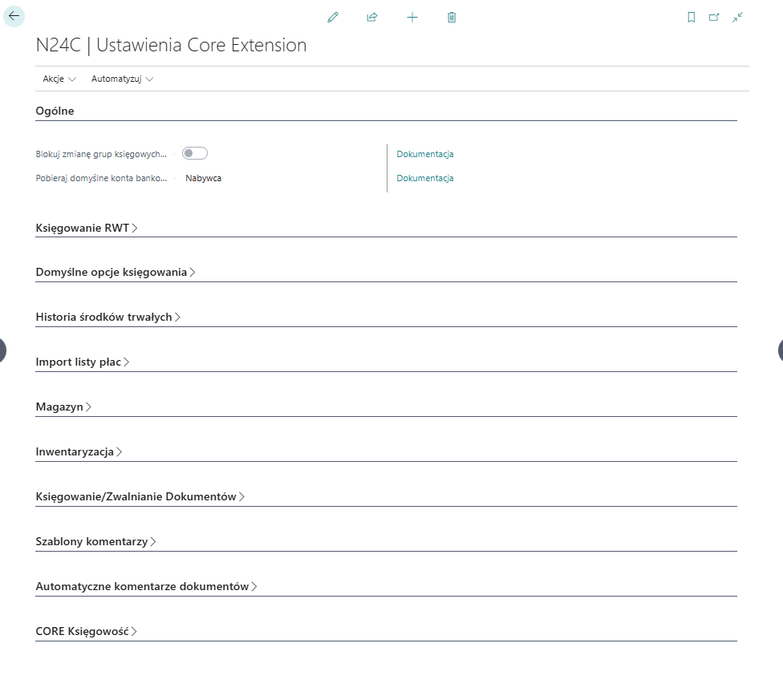Viewport: 783px width, 700px height.
Task: Open the Automatyzuj menu
Action: [122, 79]
